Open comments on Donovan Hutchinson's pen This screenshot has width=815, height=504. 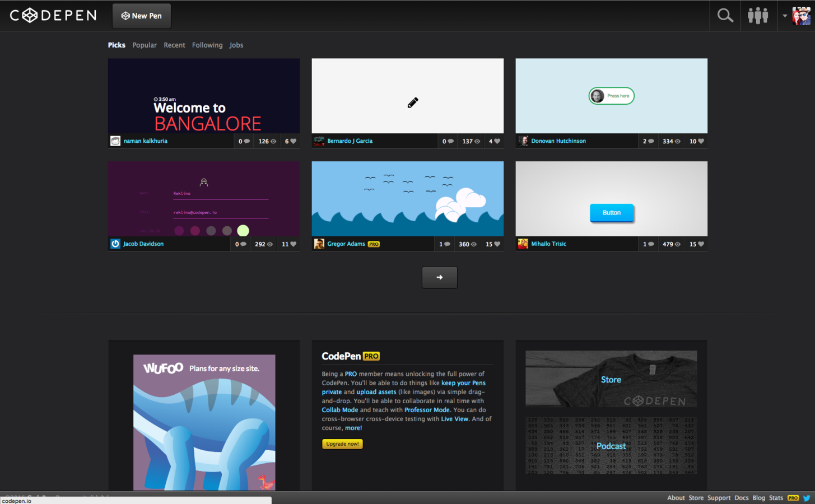648,141
